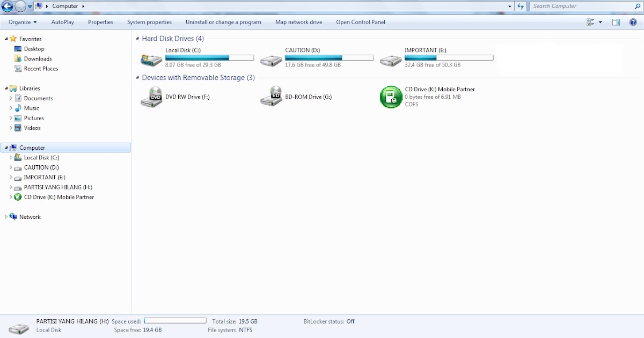Click Local Disk (C:) usage bar
Screen dimensions: 644x338
coord(209,57)
